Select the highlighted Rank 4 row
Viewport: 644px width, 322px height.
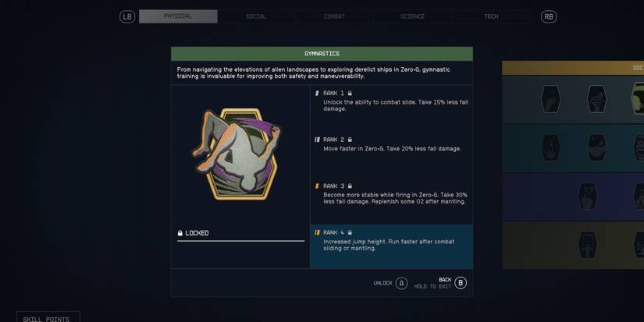[391, 246]
